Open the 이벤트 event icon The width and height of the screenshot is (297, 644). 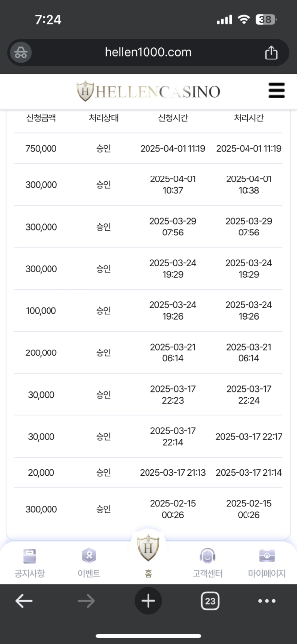click(x=89, y=556)
